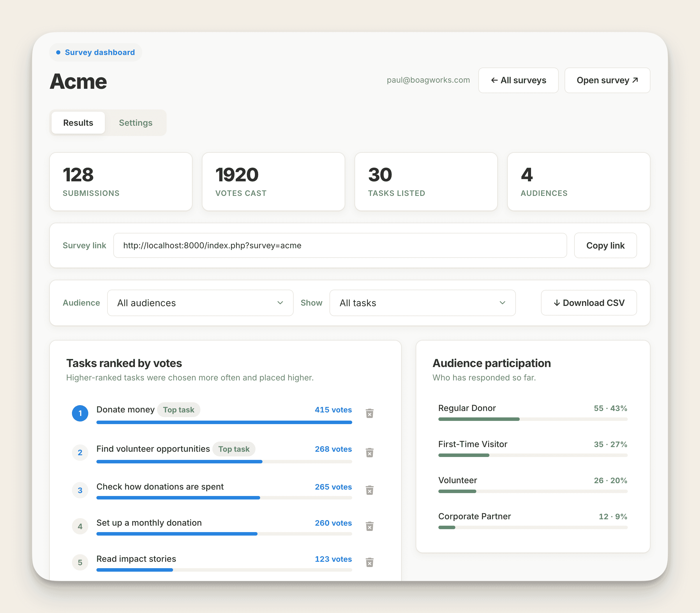This screenshot has width=700, height=613.
Task: Click the survey link URL field
Action: [340, 246]
